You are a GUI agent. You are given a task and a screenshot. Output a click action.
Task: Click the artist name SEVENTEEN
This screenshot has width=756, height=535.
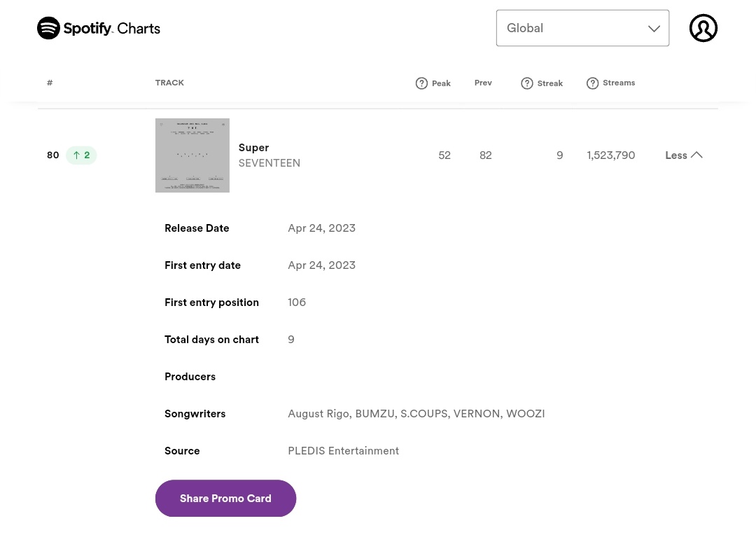point(269,163)
